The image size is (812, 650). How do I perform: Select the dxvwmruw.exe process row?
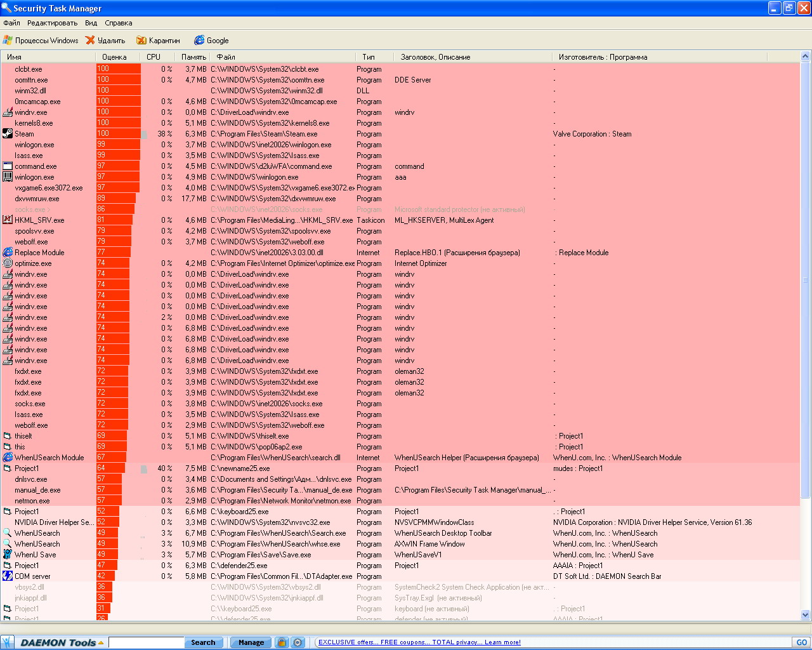pyautogui.click(x=400, y=199)
